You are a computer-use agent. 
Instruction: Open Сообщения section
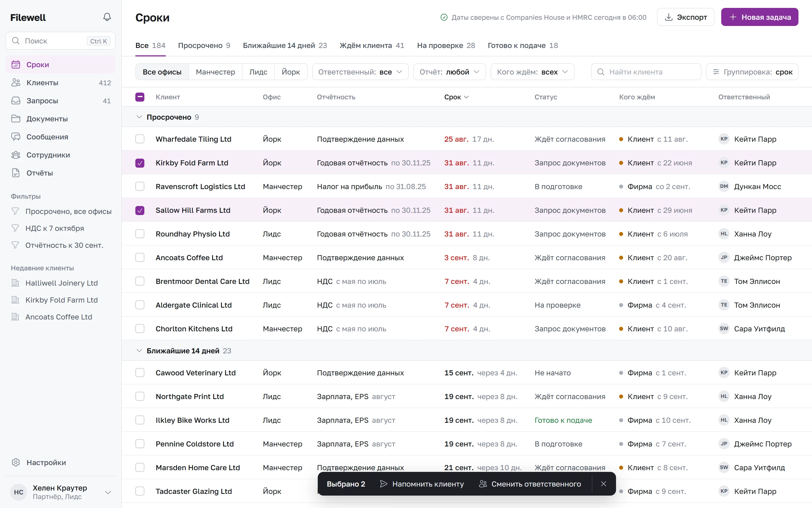pos(60,137)
